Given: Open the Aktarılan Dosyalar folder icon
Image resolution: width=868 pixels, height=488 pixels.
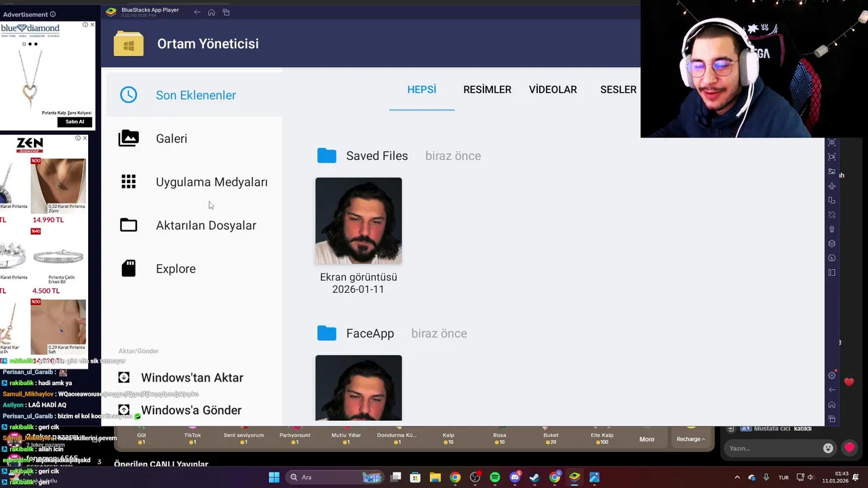Looking at the screenshot, I should tap(128, 225).
